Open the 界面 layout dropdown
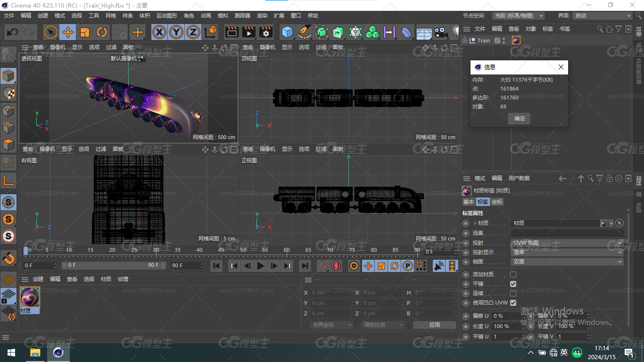This screenshot has height=362, width=644. (603, 16)
